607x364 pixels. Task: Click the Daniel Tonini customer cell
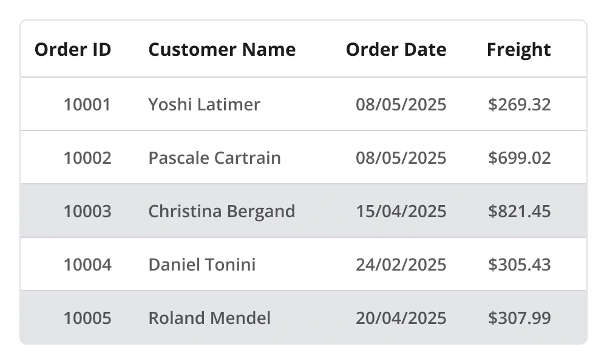pos(202,265)
